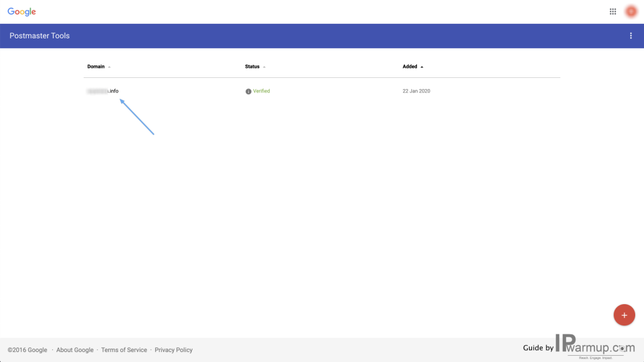Sort by the Status column header

[x=252, y=67]
